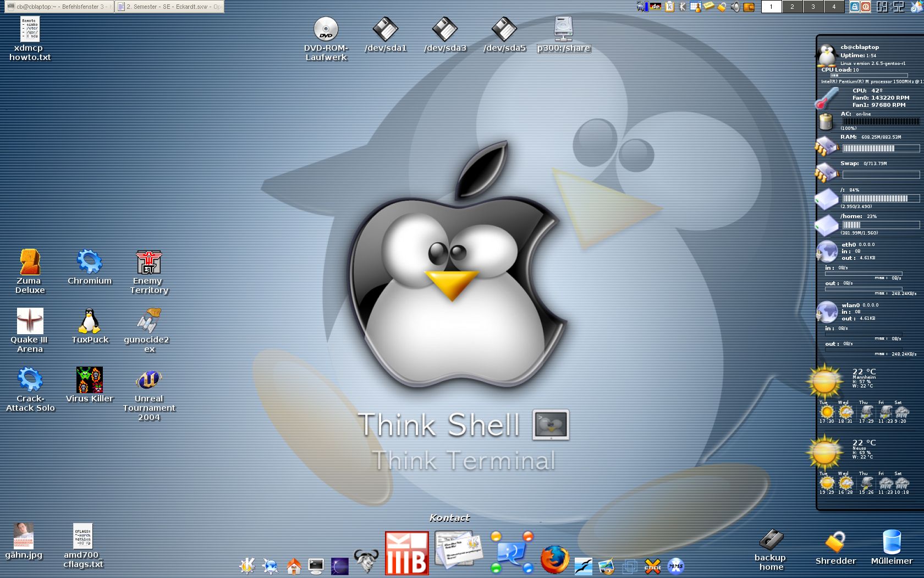
Task: Switch to virtual desktop 4
Action: tap(834, 7)
